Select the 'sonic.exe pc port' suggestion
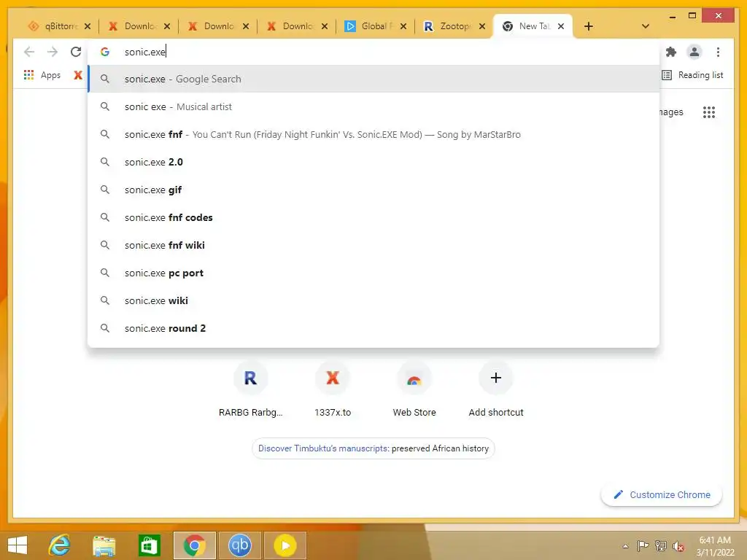Image resolution: width=747 pixels, height=560 pixels. (x=373, y=273)
